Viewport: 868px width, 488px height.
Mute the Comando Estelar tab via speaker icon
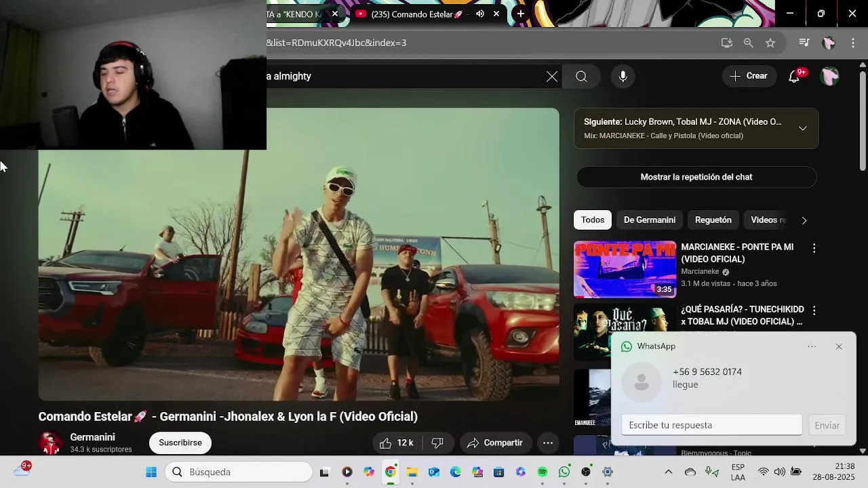pyautogui.click(x=480, y=14)
